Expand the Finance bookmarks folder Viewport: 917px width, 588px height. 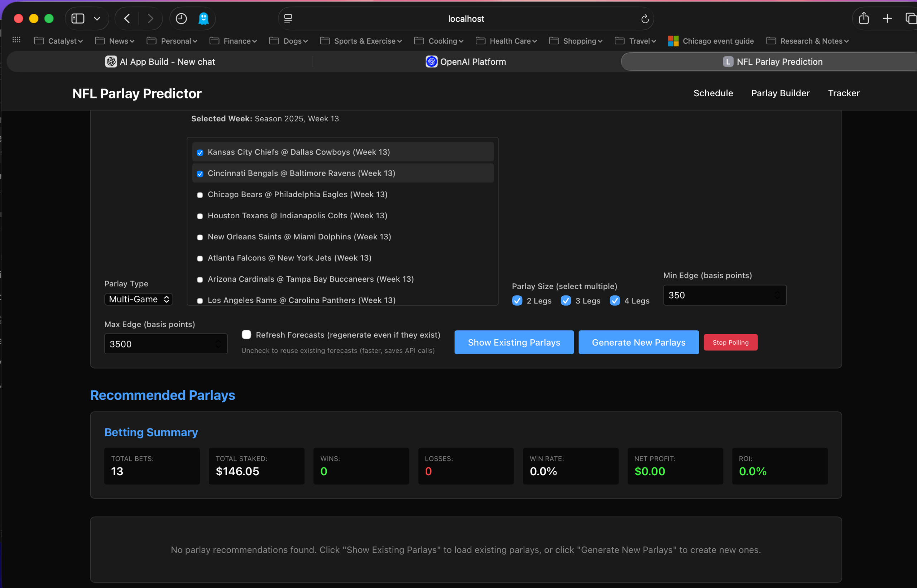point(234,41)
